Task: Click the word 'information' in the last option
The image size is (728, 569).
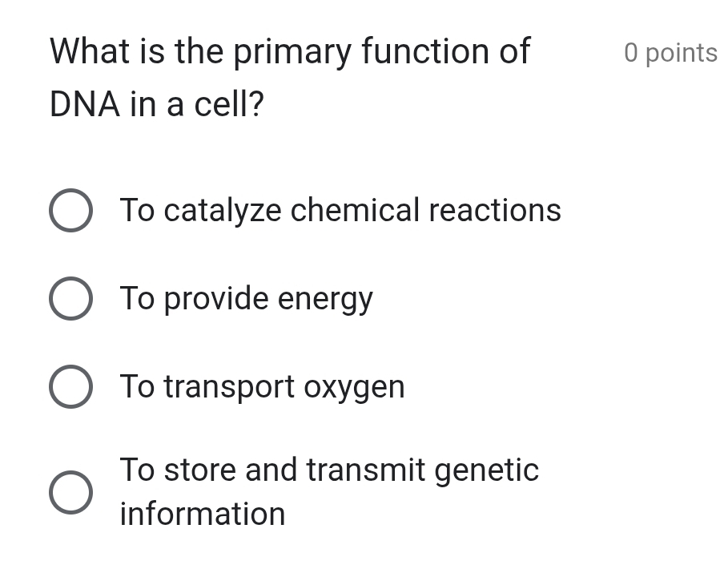Action: (x=203, y=513)
